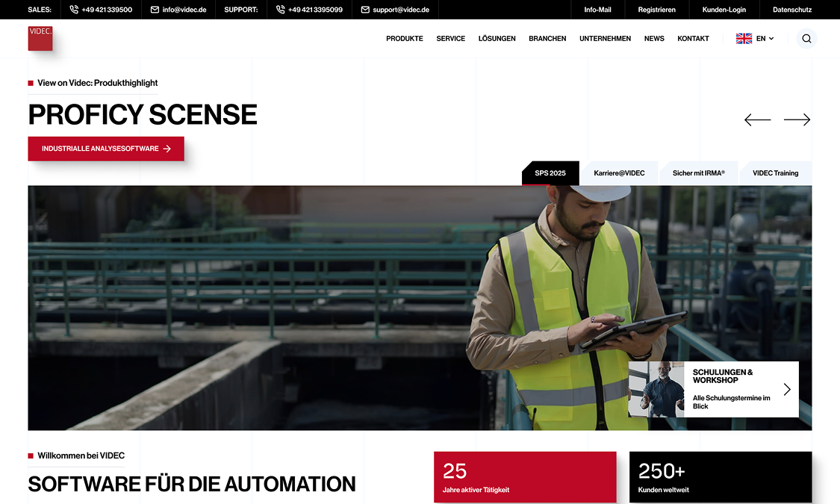Switch to the Karriere@VIDEC tab

click(619, 173)
